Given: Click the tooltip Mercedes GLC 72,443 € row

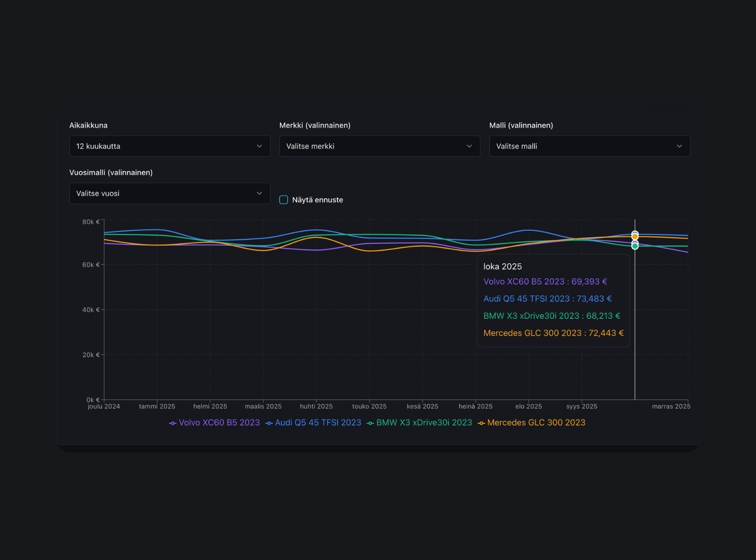Looking at the screenshot, I should pyautogui.click(x=553, y=333).
